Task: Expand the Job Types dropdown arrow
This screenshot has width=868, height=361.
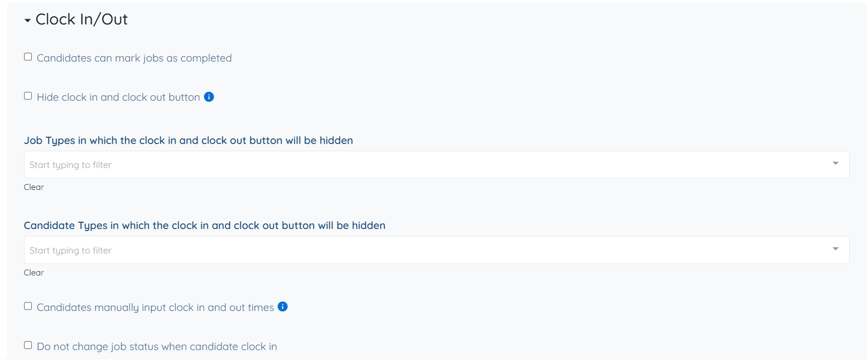Action: [x=835, y=164]
